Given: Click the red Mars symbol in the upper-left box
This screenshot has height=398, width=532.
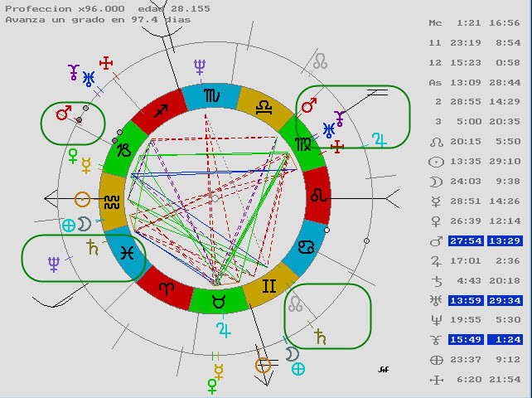Looking at the screenshot, I should [63, 114].
